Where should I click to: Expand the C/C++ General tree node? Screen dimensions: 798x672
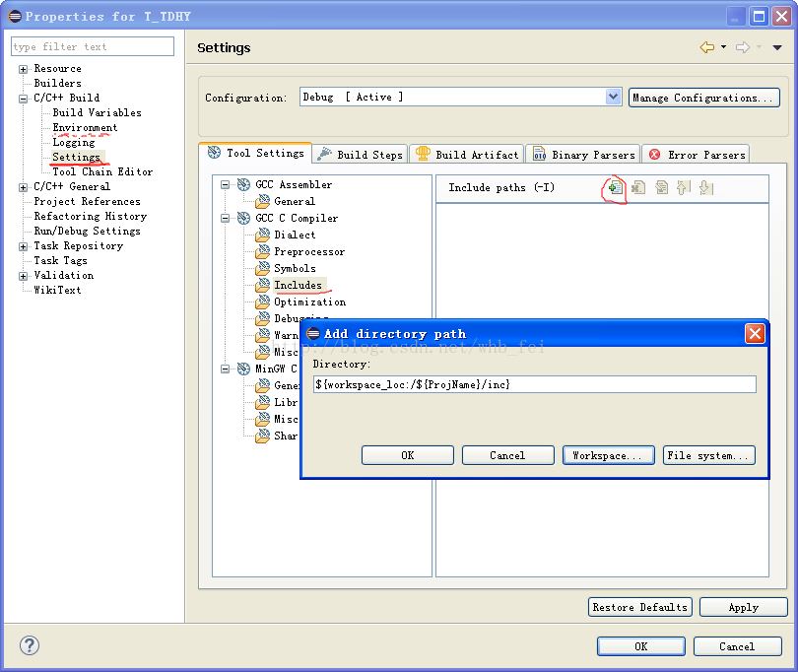pos(23,187)
